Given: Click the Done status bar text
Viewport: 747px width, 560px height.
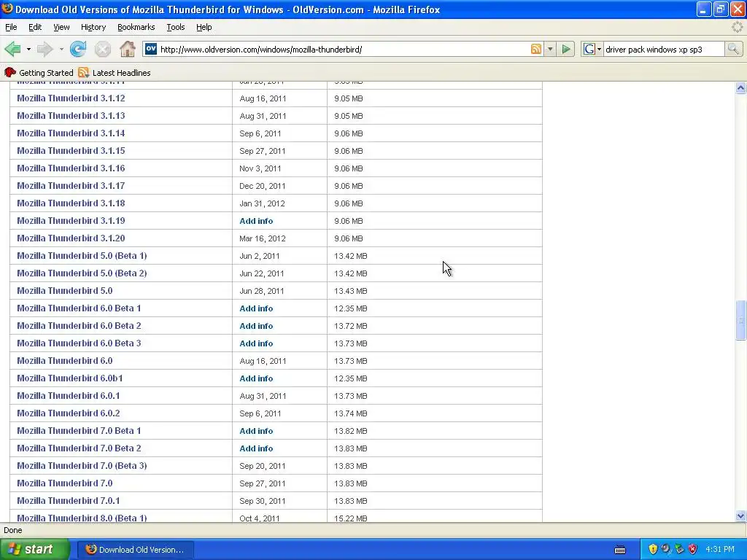Looking at the screenshot, I should pyautogui.click(x=13, y=530).
